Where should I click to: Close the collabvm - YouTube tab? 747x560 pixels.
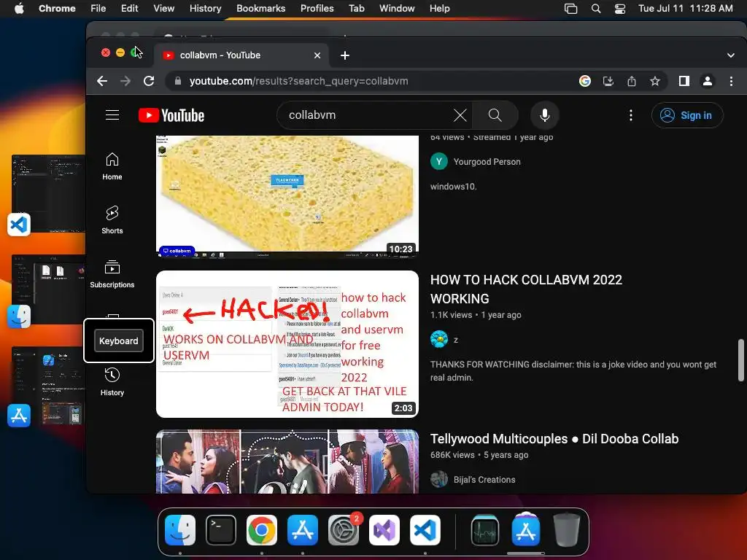point(317,55)
